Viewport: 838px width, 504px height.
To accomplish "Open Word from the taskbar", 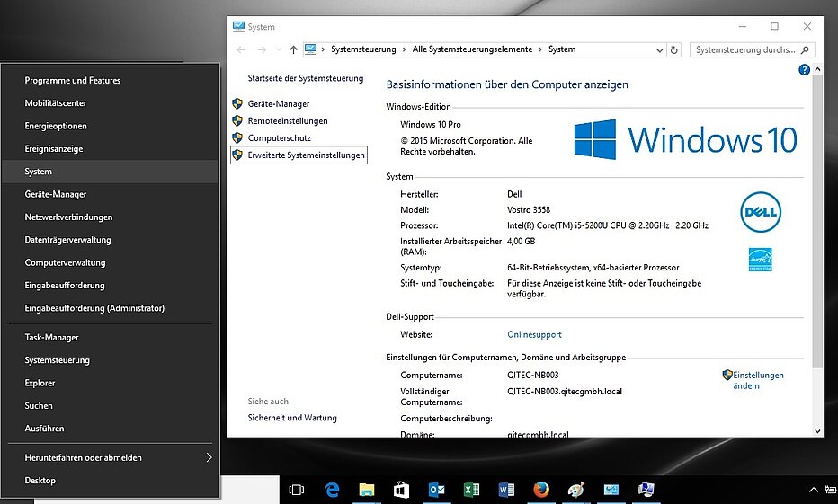I will point(506,490).
